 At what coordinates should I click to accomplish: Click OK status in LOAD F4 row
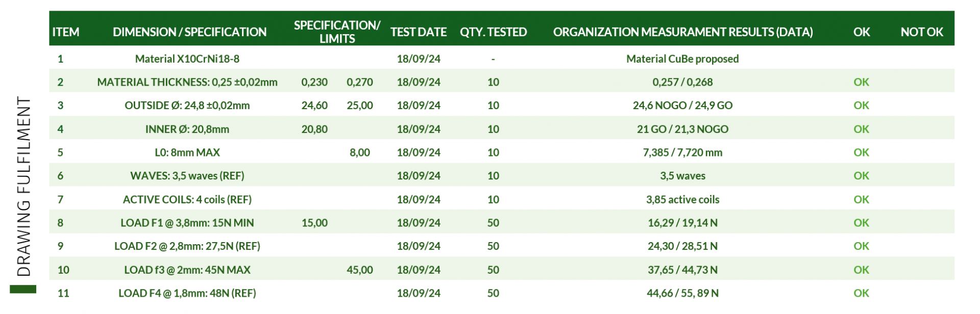pos(862,293)
